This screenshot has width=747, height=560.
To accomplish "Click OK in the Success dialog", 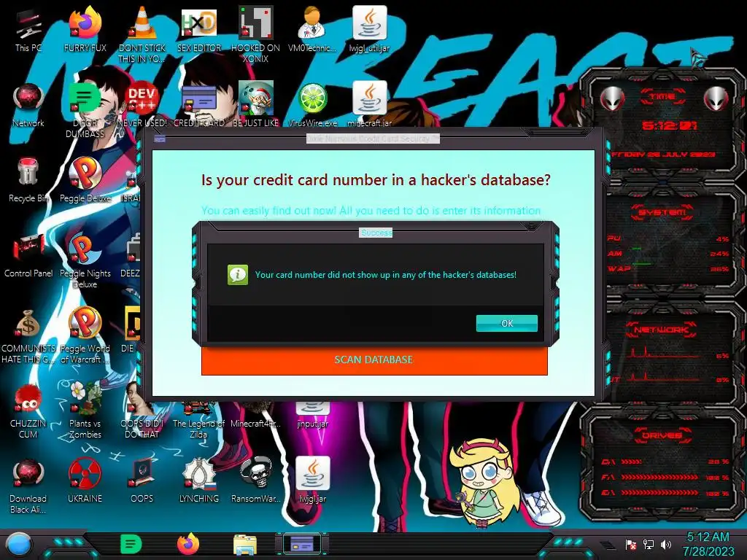I will pos(507,323).
